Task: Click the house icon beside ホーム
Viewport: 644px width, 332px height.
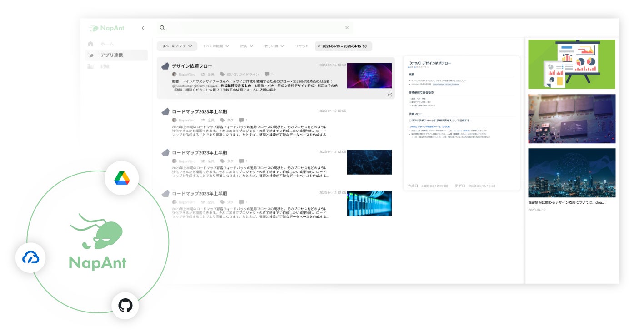Action: (x=90, y=44)
